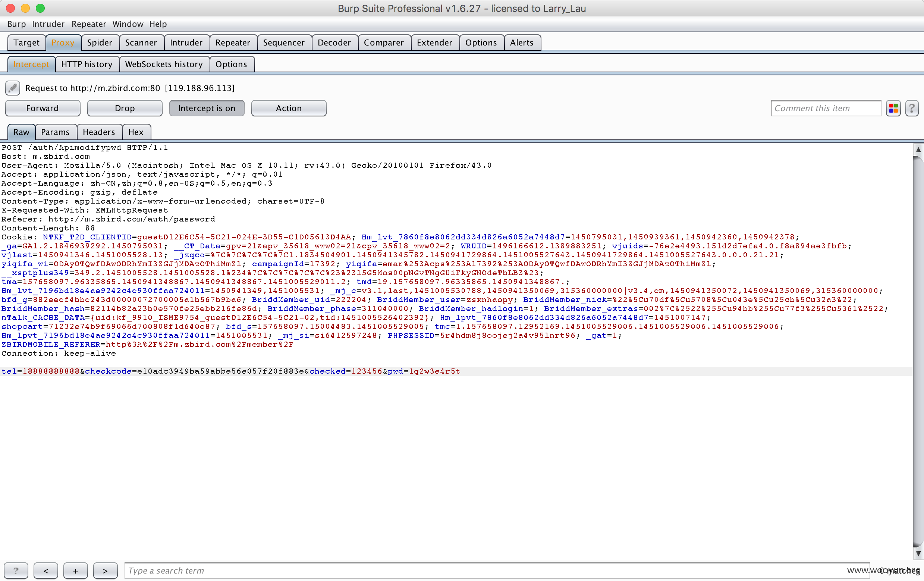Drop the intercepted request
924x581 pixels.
[x=125, y=108]
